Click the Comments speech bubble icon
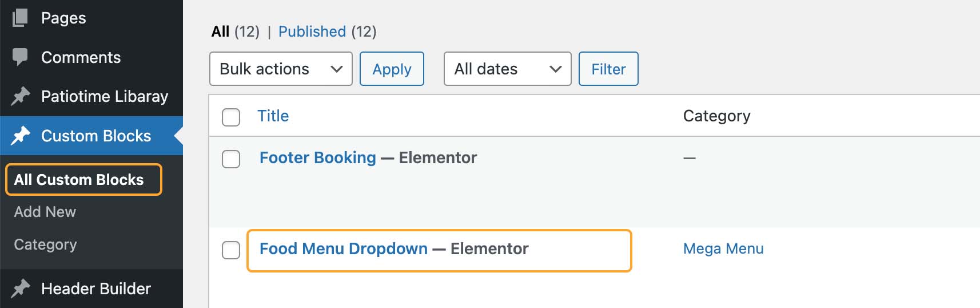 coord(20,57)
